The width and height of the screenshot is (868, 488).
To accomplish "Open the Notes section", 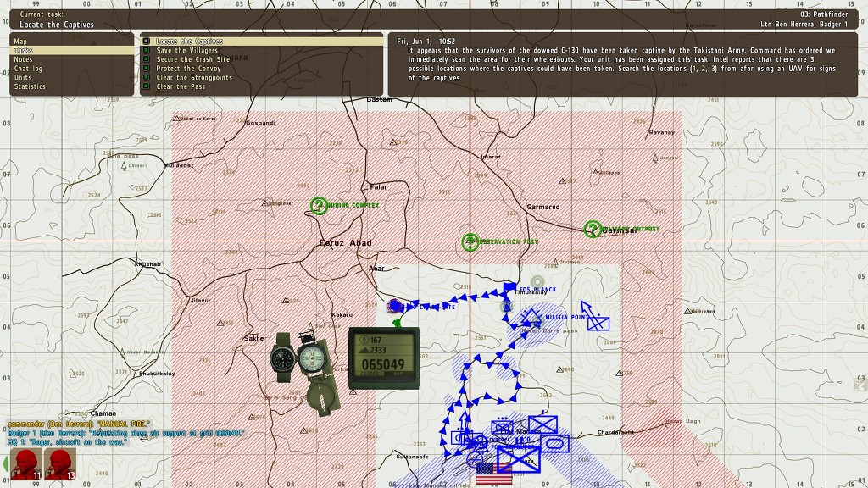I will (x=23, y=59).
